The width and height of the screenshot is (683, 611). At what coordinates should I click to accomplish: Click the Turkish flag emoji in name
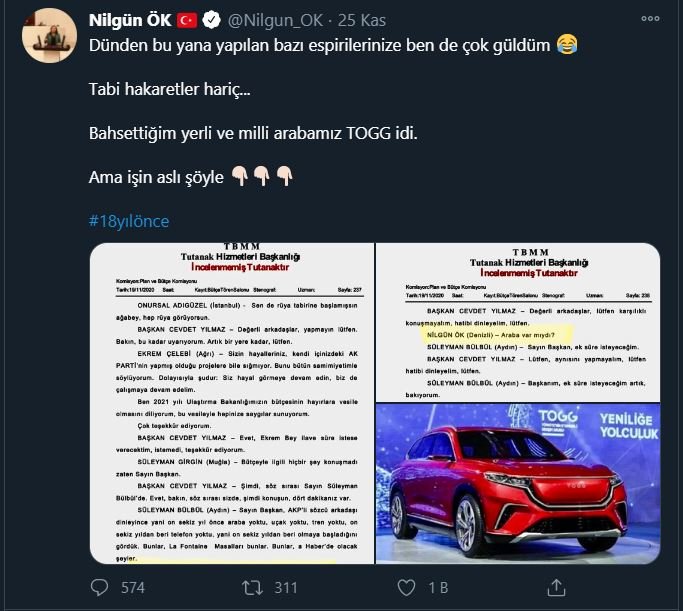tap(187, 20)
